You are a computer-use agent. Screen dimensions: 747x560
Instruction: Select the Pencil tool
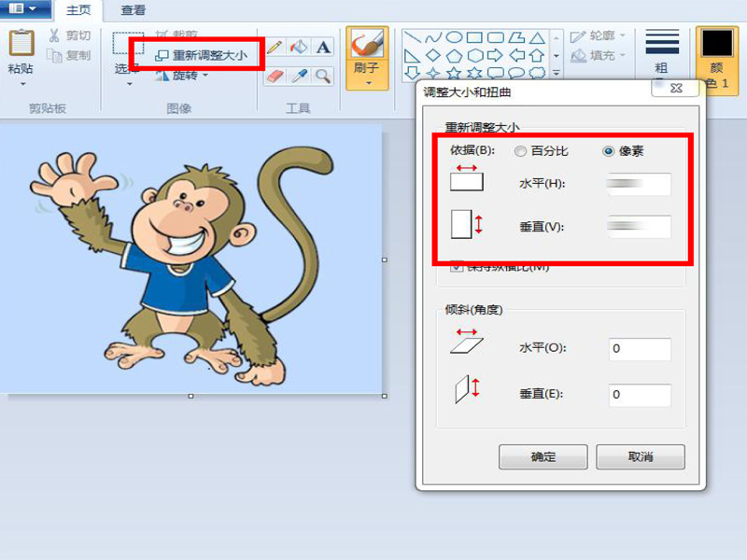pyautogui.click(x=275, y=48)
